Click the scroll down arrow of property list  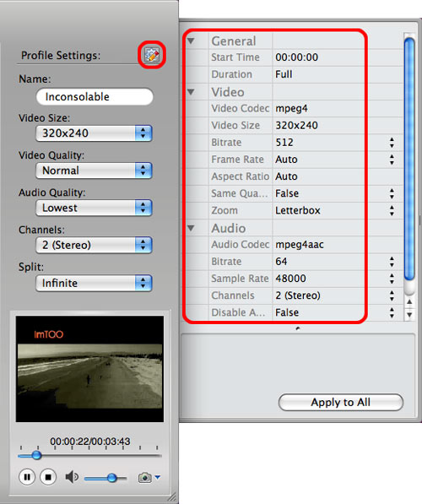(x=409, y=314)
